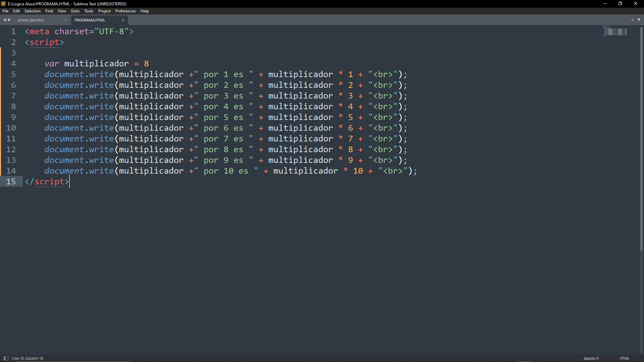Minimize the Sublime Text window
The image size is (644, 362).
605,4
